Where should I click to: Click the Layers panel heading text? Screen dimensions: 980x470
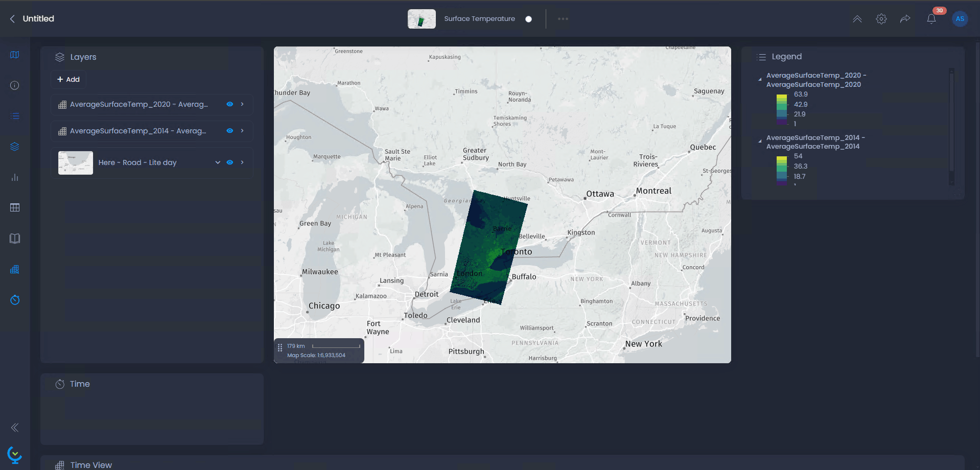(83, 57)
